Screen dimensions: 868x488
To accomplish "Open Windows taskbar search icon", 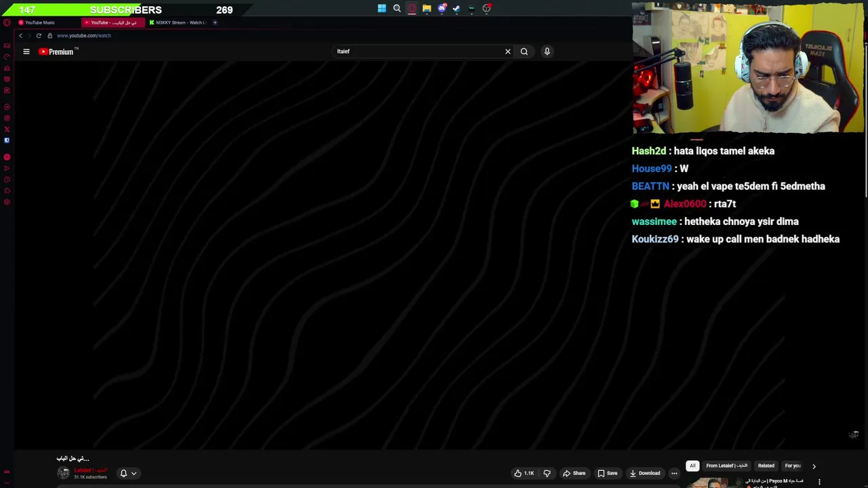I will click(x=397, y=8).
